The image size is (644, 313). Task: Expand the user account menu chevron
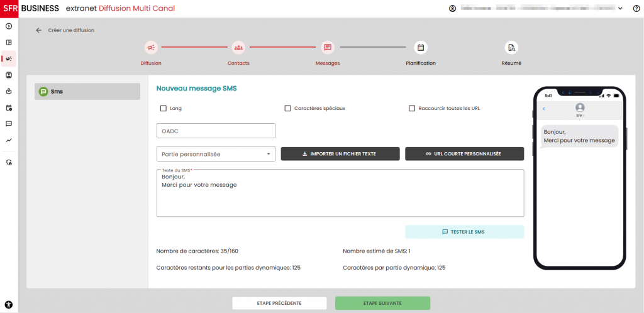(x=620, y=8)
